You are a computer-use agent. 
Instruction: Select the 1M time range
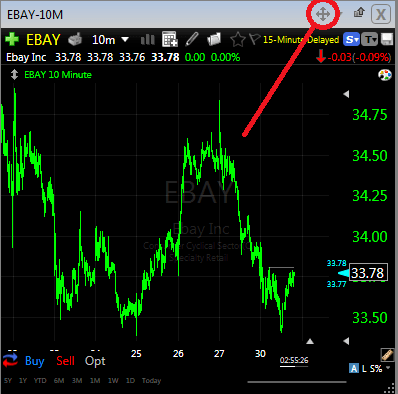(95, 381)
